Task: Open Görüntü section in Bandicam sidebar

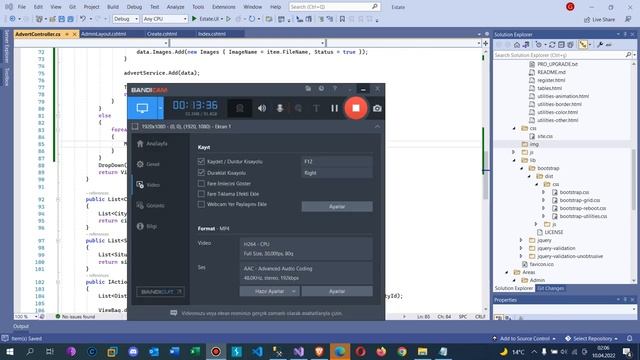Action: coord(151,205)
